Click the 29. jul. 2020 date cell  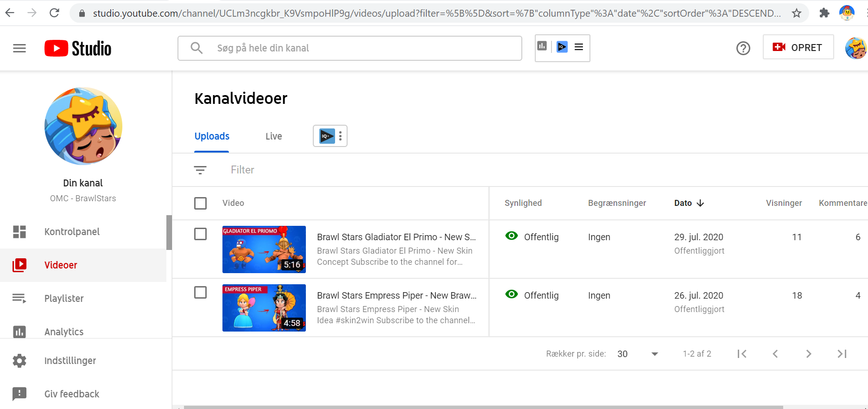click(x=699, y=237)
